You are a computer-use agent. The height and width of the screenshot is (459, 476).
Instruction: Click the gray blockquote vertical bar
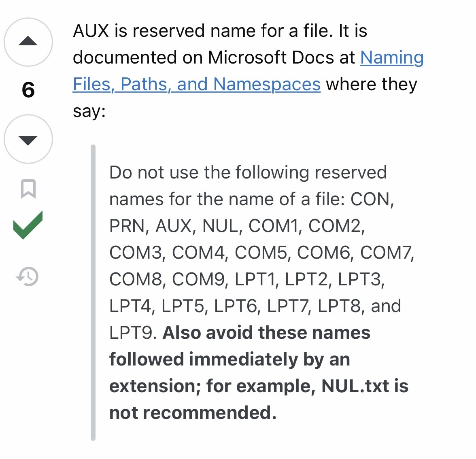pyautogui.click(x=93, y=292)
